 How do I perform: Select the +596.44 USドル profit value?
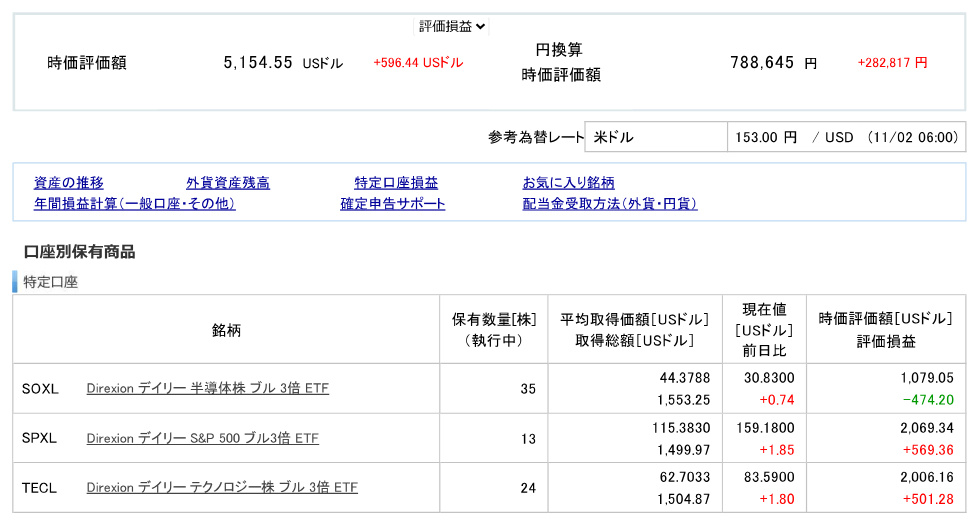click(x=418, y=63)
